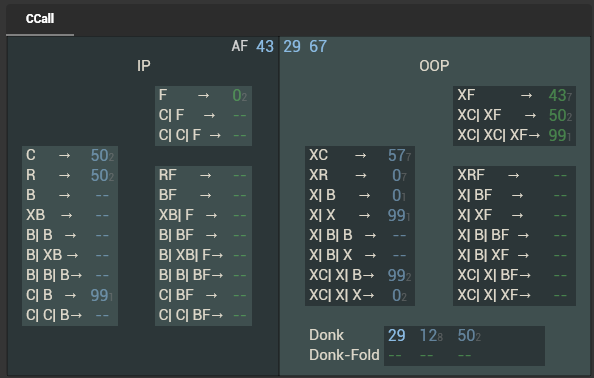594x378 pixels.
Task: Select the 'B| B| BF' stat row
Action: [203, 275]
